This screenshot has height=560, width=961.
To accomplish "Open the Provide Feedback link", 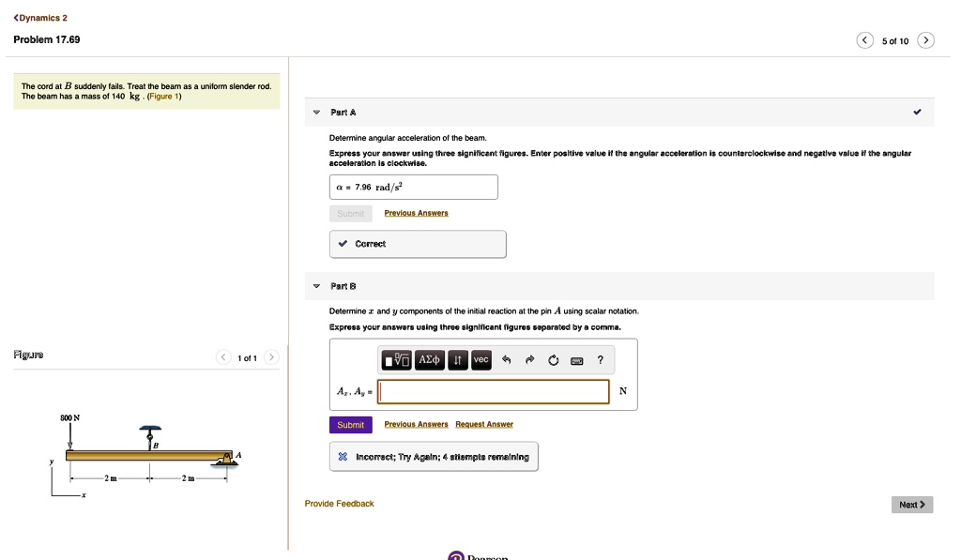I will (x=339, y=504).
